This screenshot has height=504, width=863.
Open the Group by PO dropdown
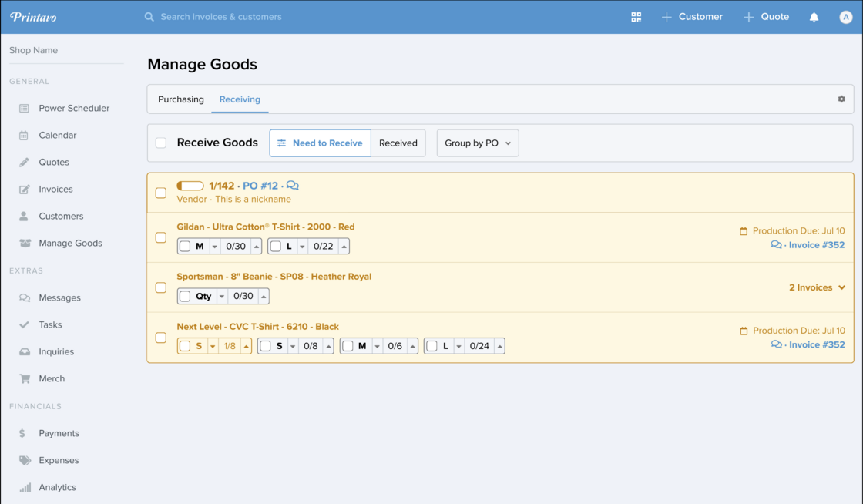click(x=478, y=143)
